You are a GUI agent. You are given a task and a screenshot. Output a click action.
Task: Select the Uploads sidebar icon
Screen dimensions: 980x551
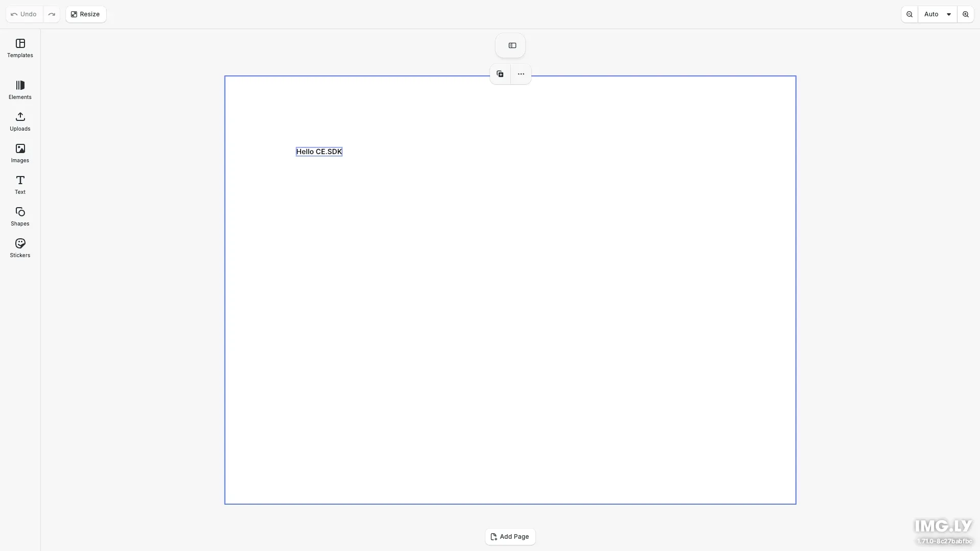pos(19,121)
